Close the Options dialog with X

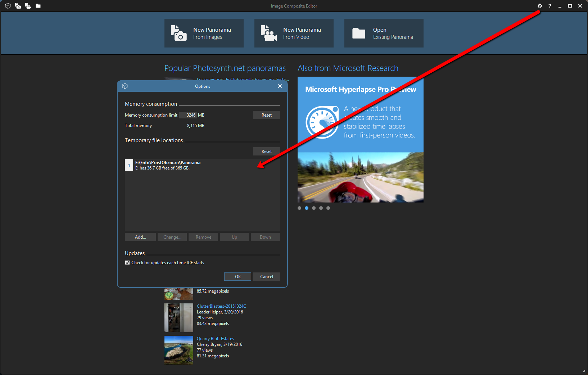click(x=280, y=86)
